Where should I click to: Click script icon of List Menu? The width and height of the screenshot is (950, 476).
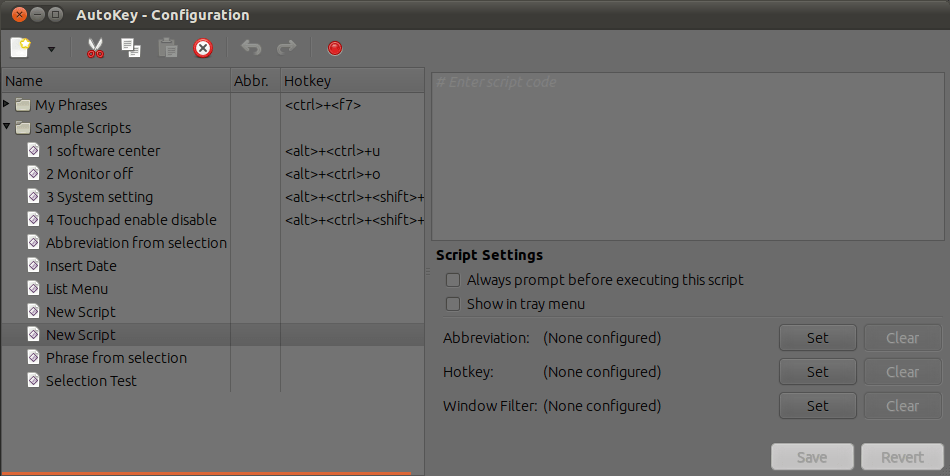point(34,288)
